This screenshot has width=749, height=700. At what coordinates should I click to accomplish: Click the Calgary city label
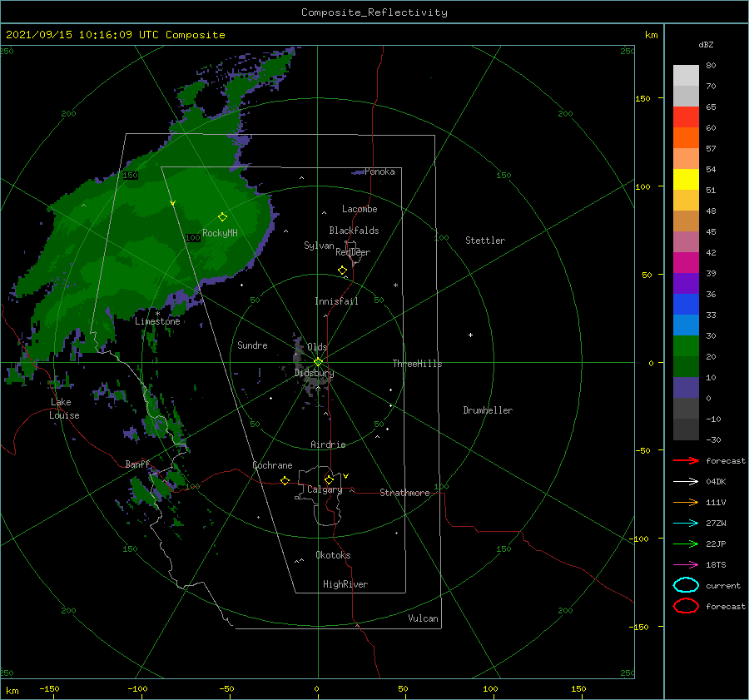click(325, 489)
